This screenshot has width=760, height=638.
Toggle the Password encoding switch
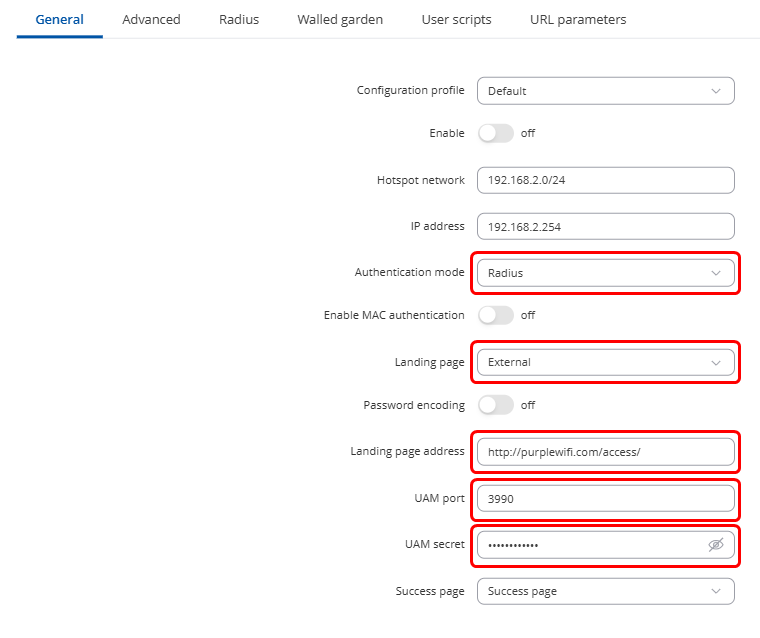(x=496, y=405)
